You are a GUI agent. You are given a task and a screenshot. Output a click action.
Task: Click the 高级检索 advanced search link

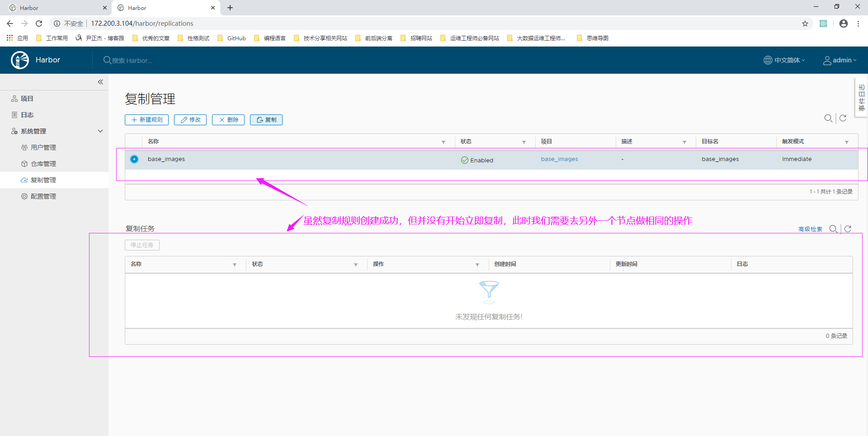click(x=810, y=229)
